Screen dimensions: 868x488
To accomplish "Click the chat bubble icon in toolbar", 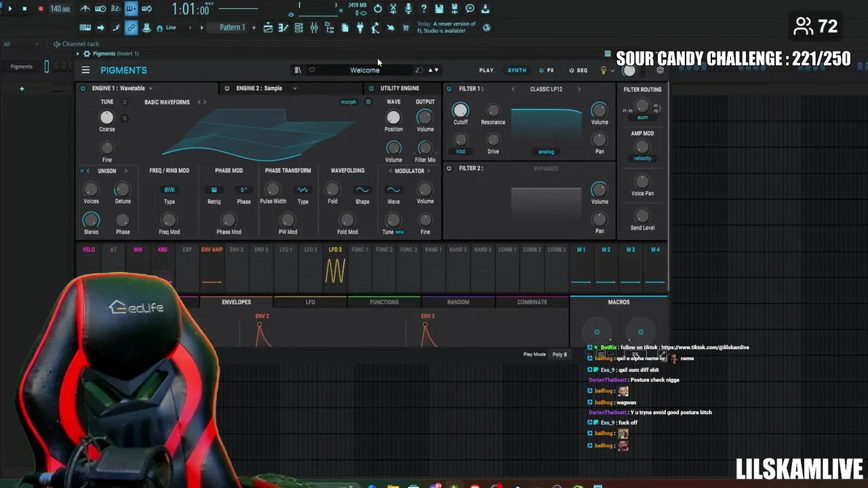I will pos(470,9).
